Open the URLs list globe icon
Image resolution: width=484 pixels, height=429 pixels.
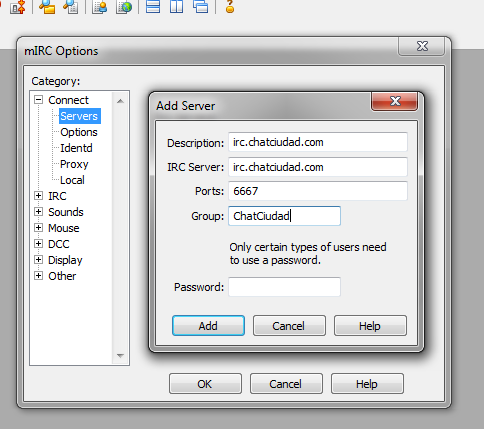(x=124, y=7)
